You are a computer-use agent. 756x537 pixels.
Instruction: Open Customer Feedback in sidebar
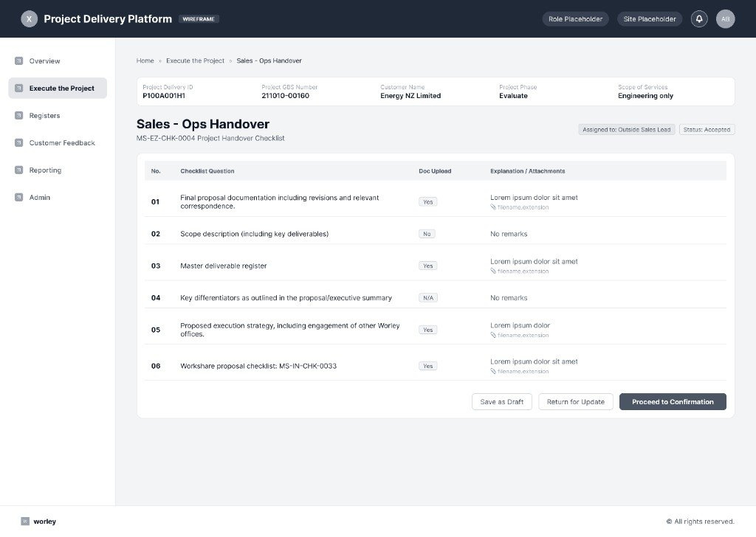(x=58, y=142)
